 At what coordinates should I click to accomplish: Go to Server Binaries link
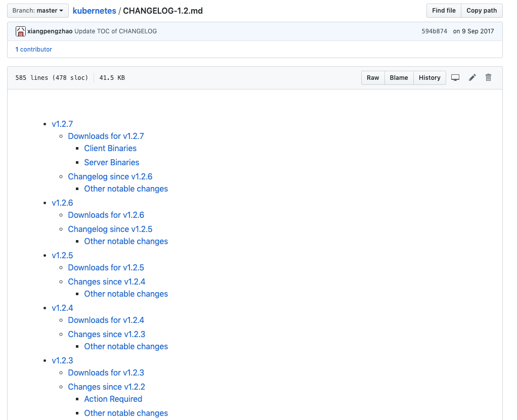click(x=111, y=162)
